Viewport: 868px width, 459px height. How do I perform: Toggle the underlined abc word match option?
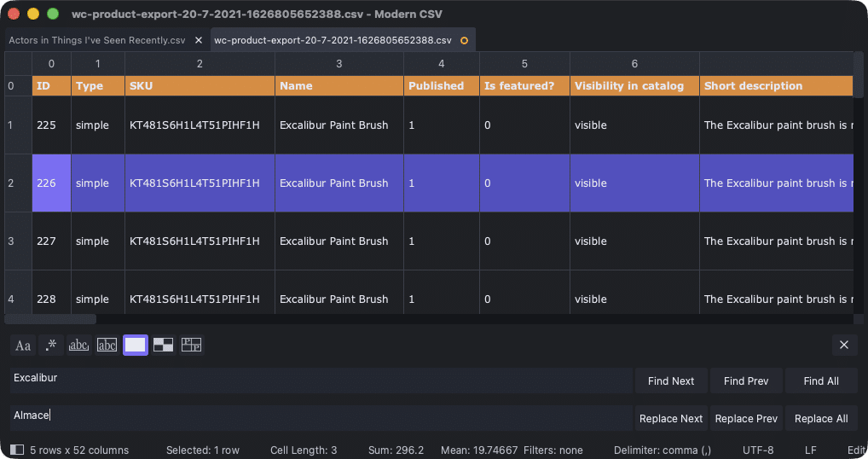tap(78, 346)
